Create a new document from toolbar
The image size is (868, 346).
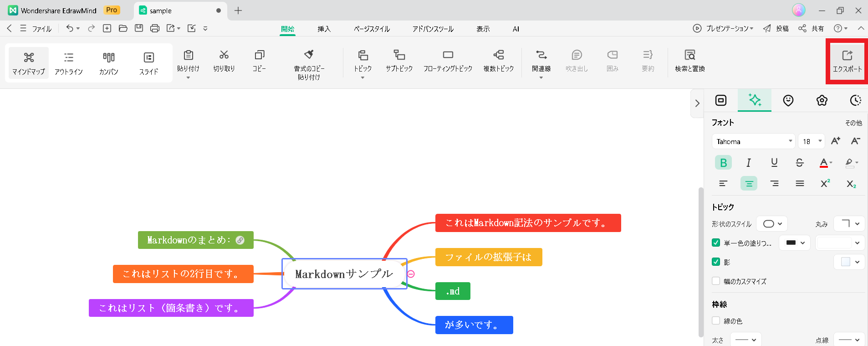click(x=107, y=28)
